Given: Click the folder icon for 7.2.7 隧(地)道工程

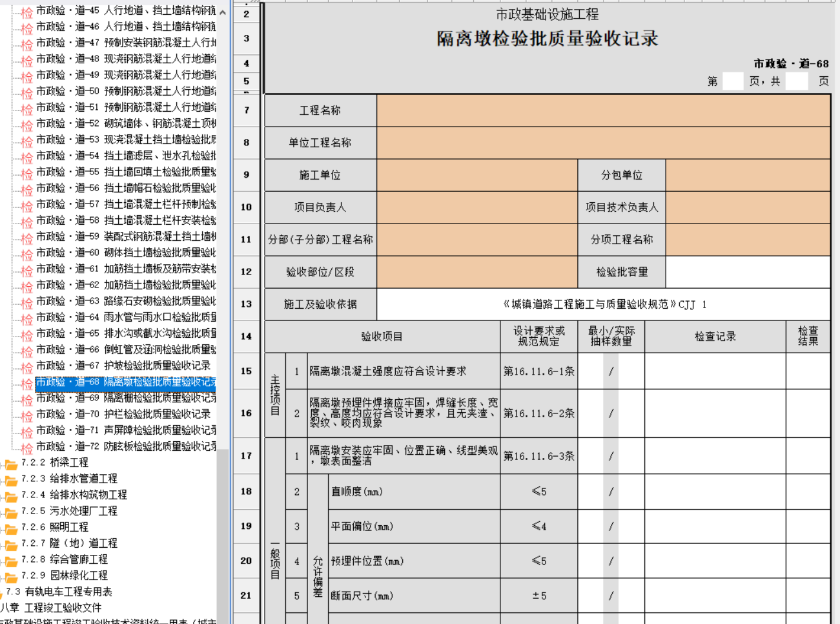Looking at the screenshot, I should click(x=11, y=545).
